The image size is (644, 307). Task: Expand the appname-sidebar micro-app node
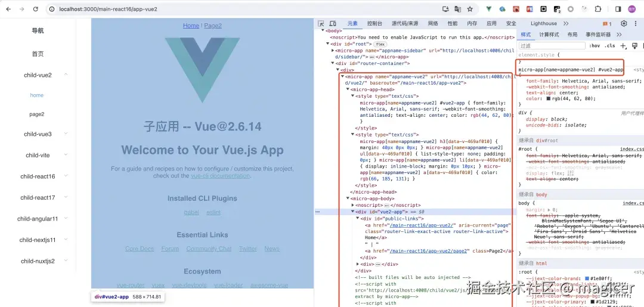[x=333, y=51]
